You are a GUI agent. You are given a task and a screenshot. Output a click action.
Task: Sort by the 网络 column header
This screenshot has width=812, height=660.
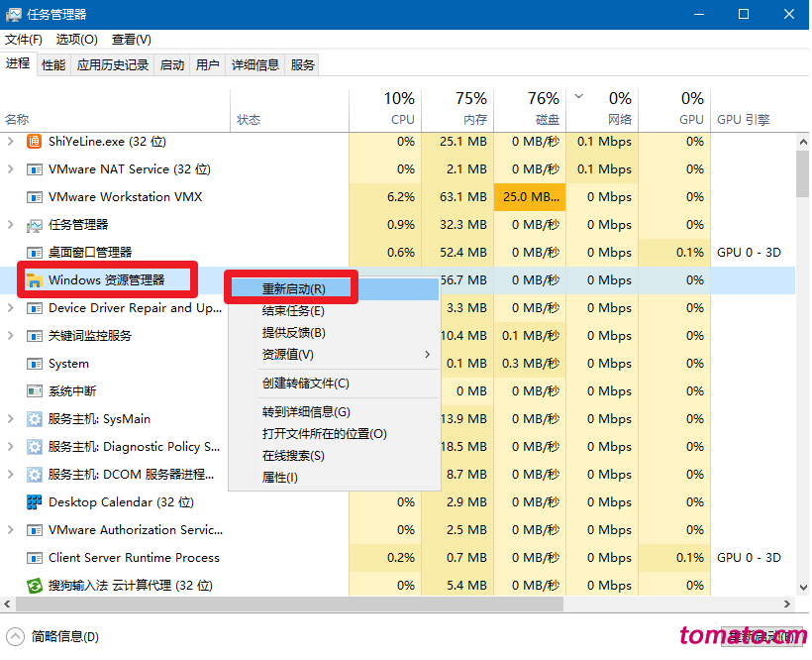tap(602, 110)
